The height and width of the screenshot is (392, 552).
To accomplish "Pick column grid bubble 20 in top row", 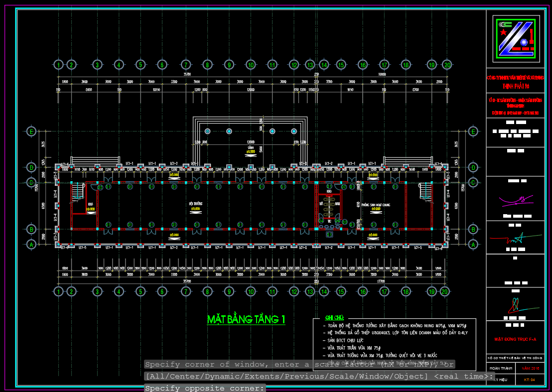I will (447, 65).
